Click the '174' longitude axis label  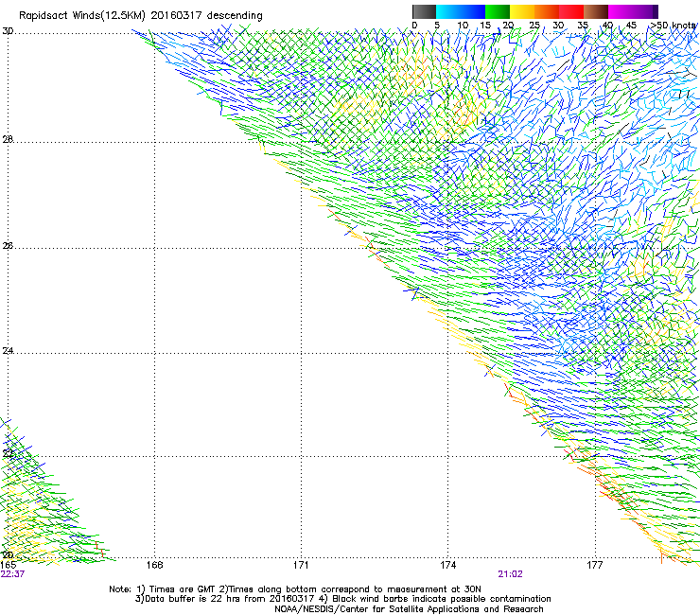click(448, 565)
